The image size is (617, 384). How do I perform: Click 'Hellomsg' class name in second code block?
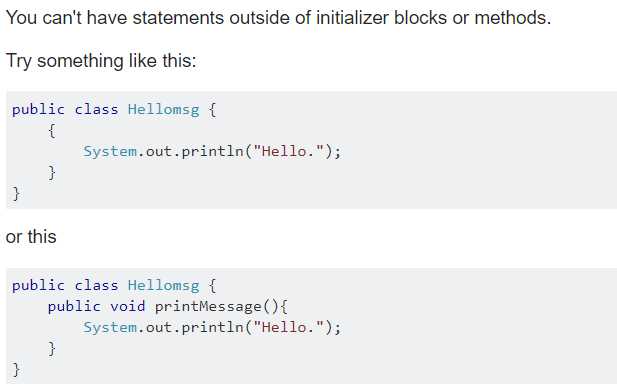163,285
